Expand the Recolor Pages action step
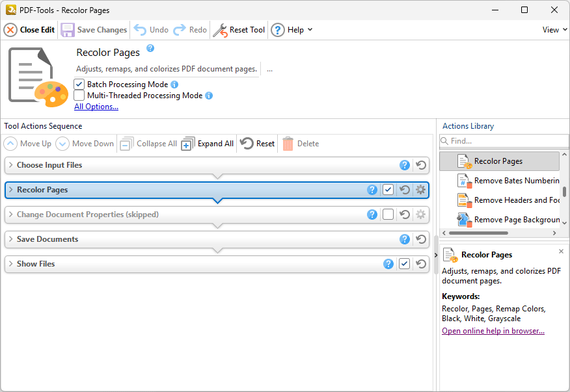 (x=11, y=190)
